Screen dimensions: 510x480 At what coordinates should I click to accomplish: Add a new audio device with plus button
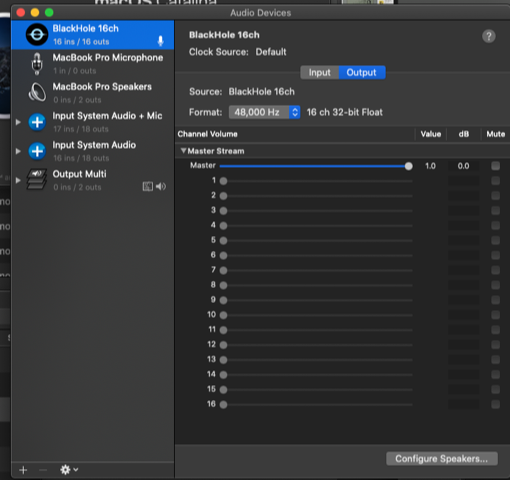pos(23,470)
